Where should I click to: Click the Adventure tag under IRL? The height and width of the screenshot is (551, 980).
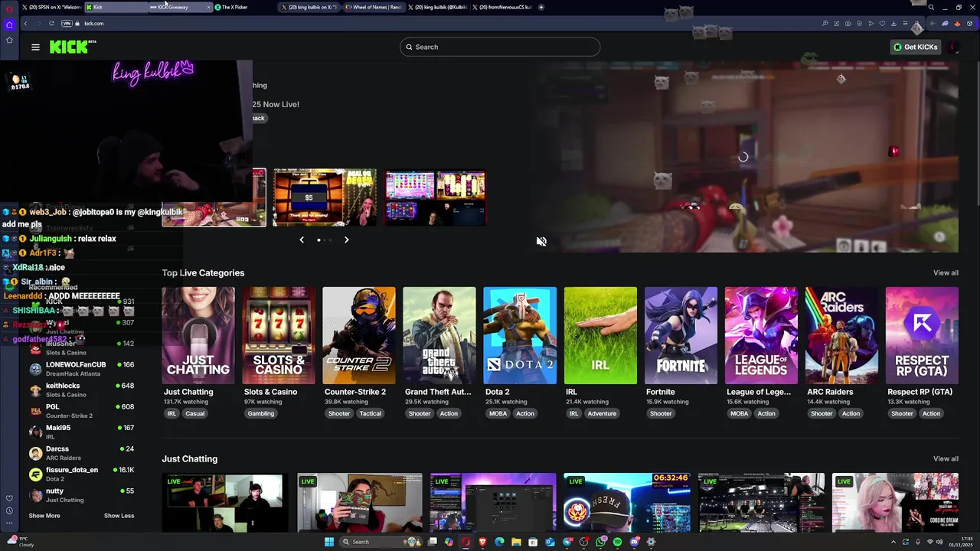pos(602,413)
